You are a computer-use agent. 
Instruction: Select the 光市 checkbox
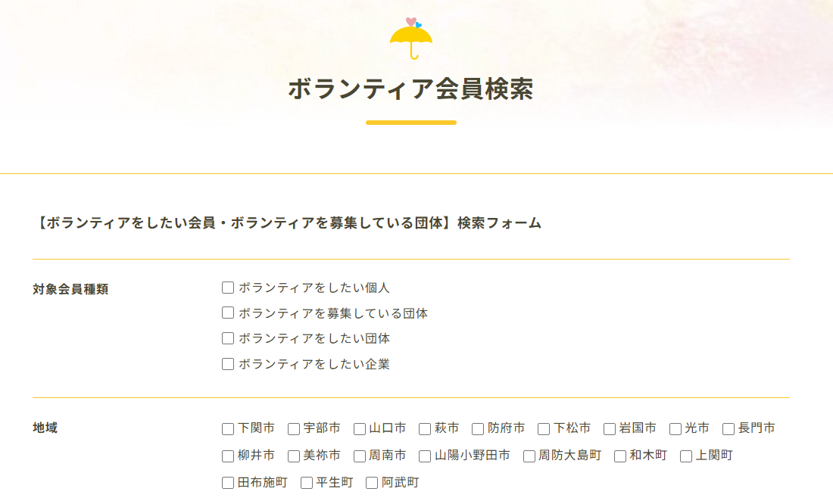[674, 428]
